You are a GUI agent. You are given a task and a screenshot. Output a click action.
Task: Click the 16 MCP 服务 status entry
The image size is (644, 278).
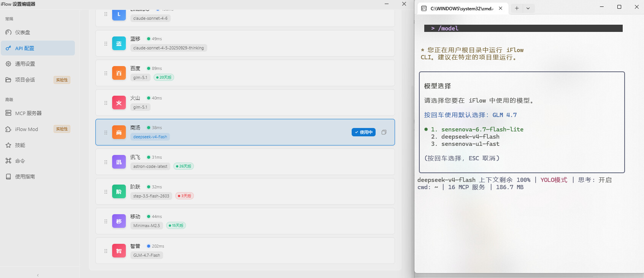(x=466, y=187)
